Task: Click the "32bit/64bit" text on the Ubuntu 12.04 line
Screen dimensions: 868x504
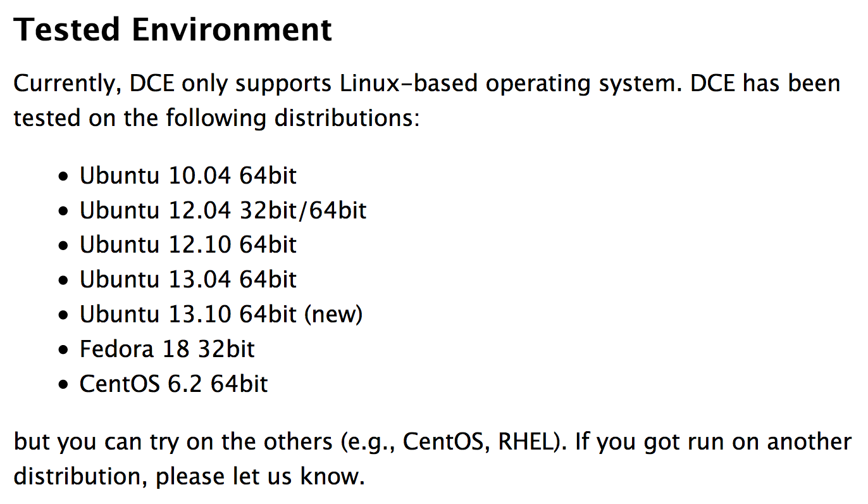Action: click(x=303, y=210)
